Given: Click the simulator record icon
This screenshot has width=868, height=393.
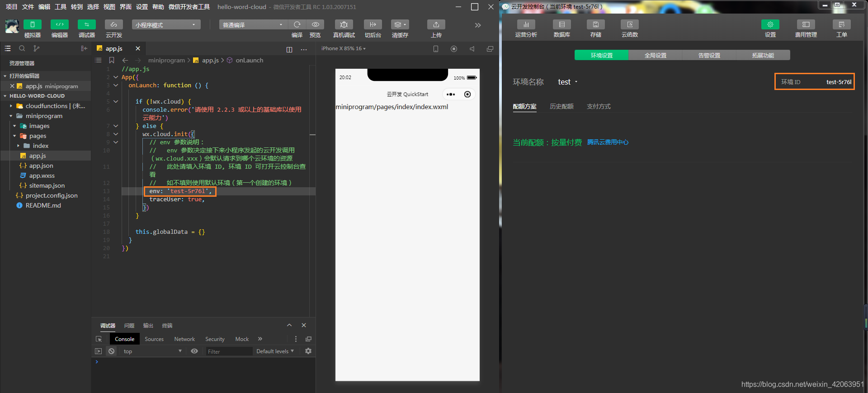Looking at the screenshot, I should click(454, 49).
